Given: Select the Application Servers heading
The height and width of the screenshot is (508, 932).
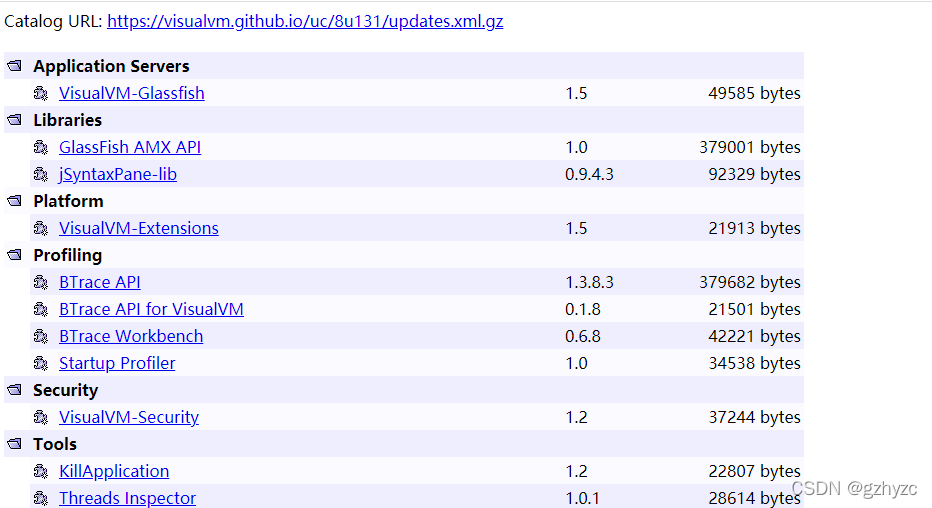Looking at the screenshot, I should click(x=111, y=66).
